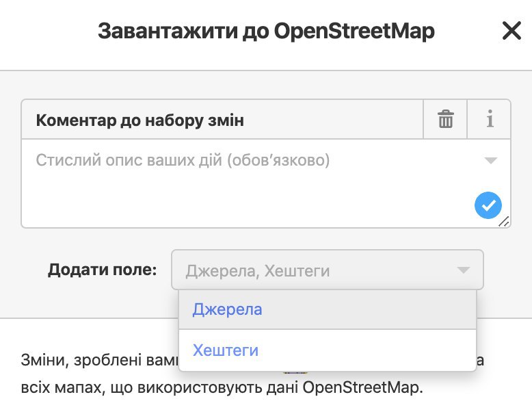Click the 'Додати поле:' label

[102, 270]
